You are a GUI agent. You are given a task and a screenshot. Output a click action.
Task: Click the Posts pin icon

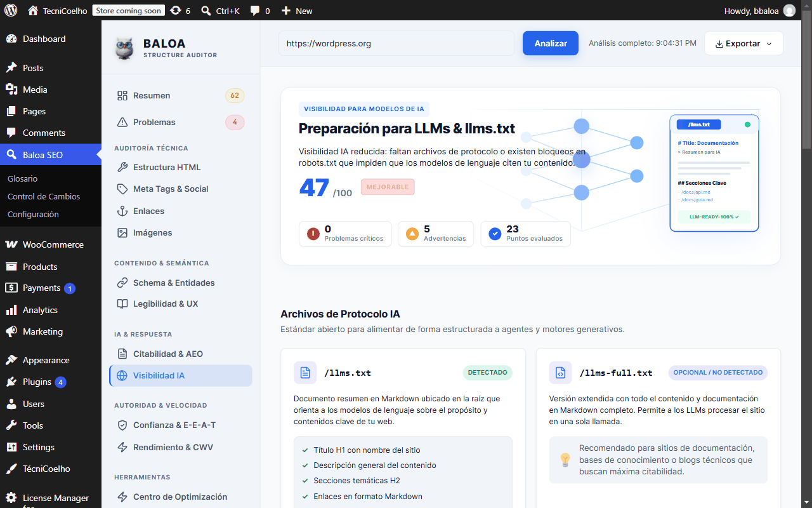point(11,68)
